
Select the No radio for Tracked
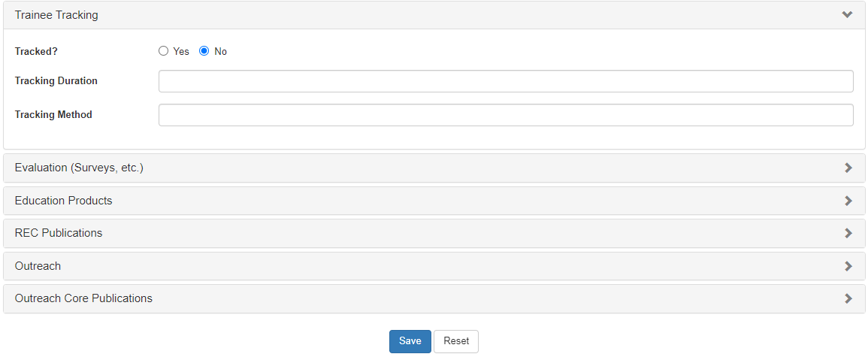[x=204, y=51]
